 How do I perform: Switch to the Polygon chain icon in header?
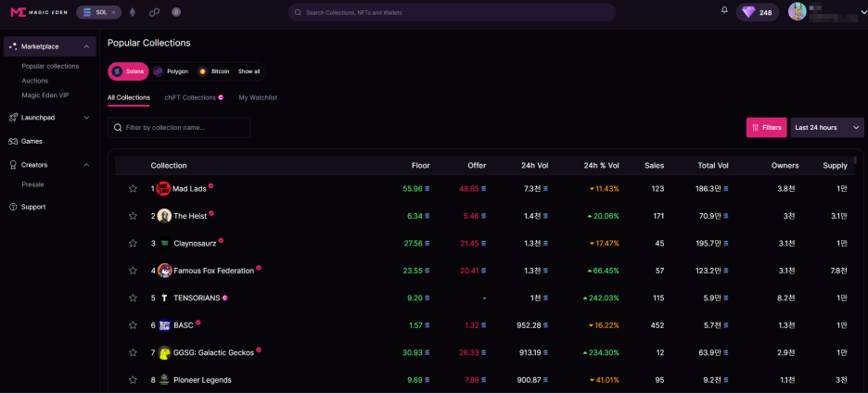point(155,12)
